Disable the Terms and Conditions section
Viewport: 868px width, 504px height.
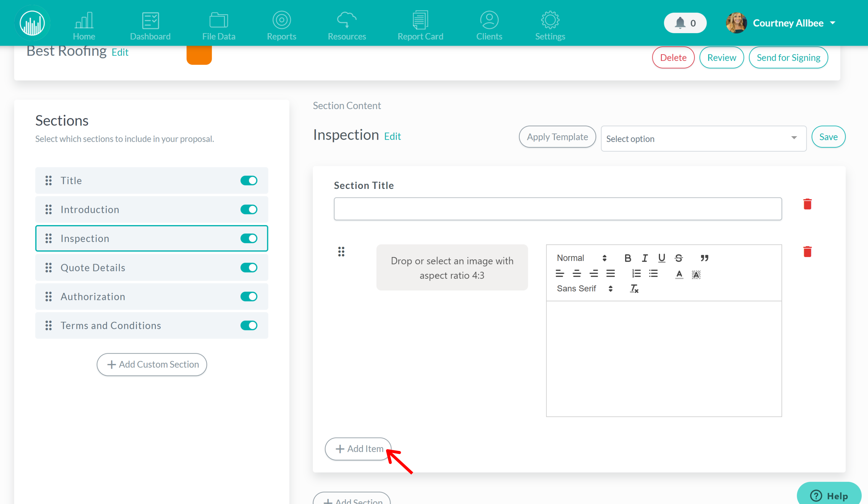[x=249, y=325]
